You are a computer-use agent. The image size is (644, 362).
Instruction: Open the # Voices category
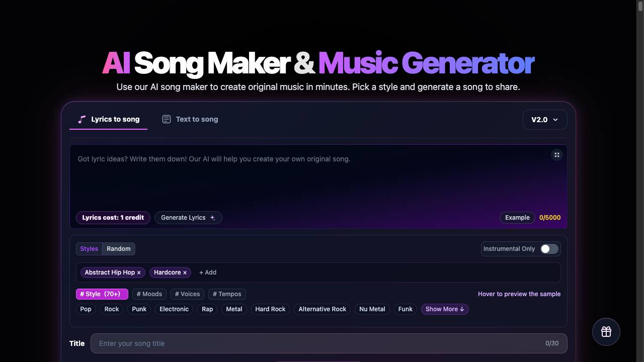(x=187, y=294)
